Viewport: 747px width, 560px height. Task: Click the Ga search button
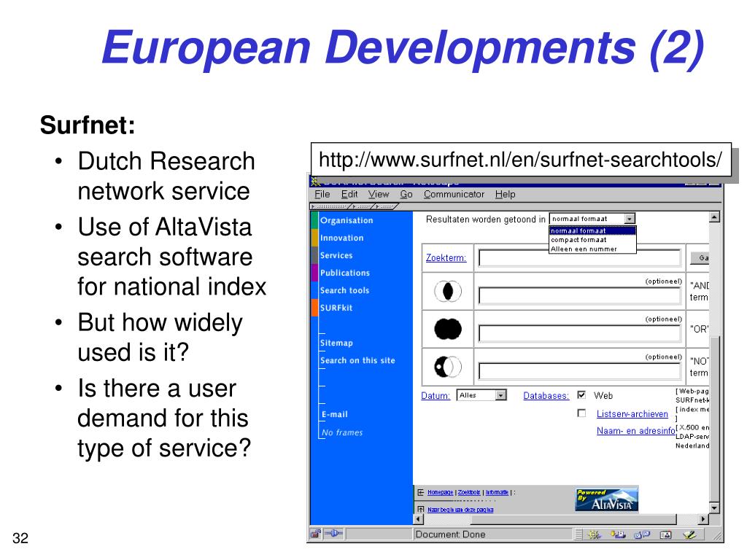point(700,258)
